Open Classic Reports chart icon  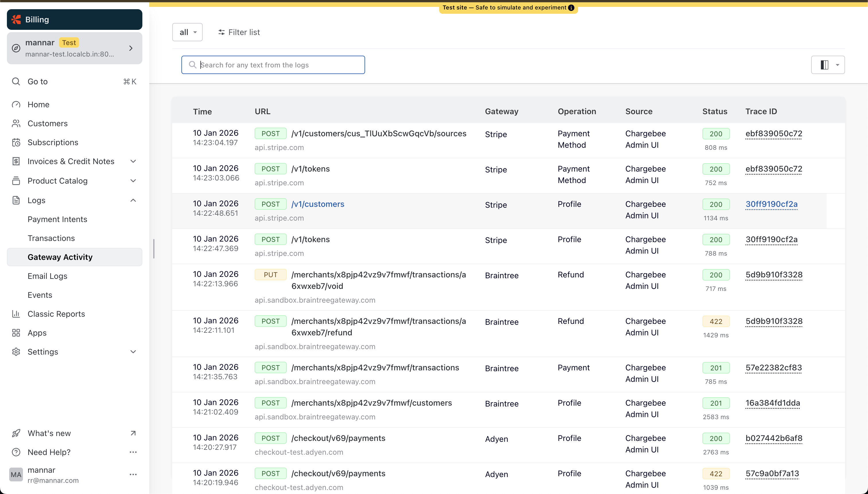tap(16, 314)
